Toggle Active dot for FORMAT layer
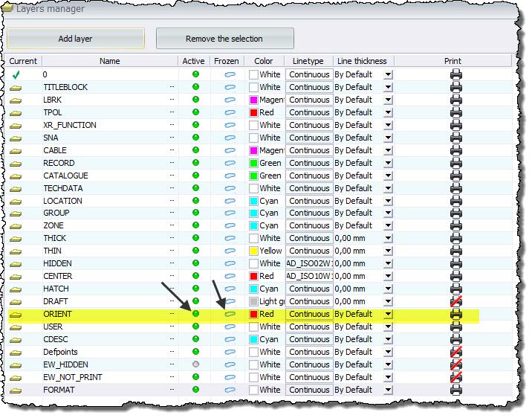Image resolution: width=532 pixels, height=418 pixels. [x=195, y=390]
